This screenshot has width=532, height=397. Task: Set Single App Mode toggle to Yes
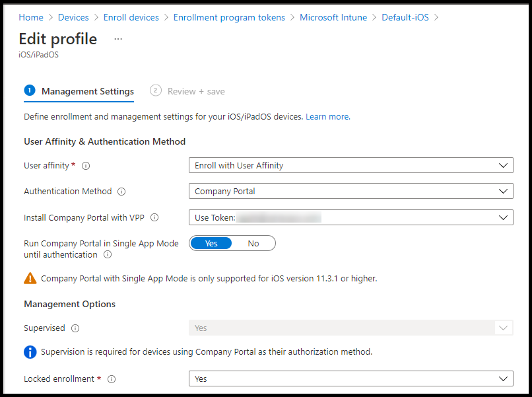click(211, 243)
